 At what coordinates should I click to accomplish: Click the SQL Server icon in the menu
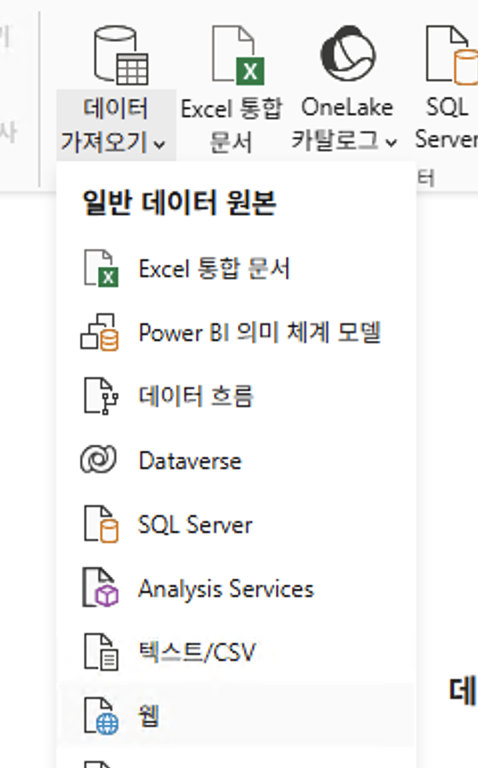point(101,524)
